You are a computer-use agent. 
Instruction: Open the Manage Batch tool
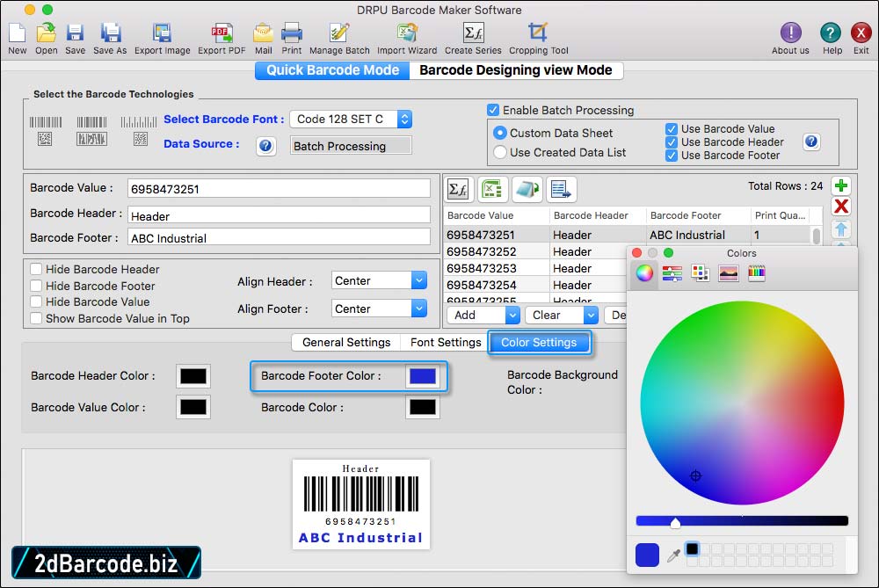(339, 33)
